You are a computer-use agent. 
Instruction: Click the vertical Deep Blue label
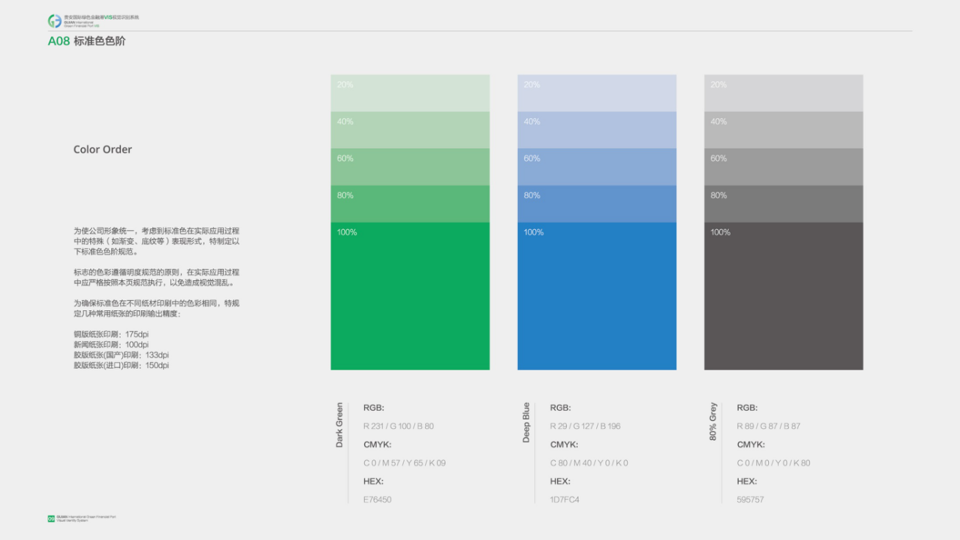[527, 423]
